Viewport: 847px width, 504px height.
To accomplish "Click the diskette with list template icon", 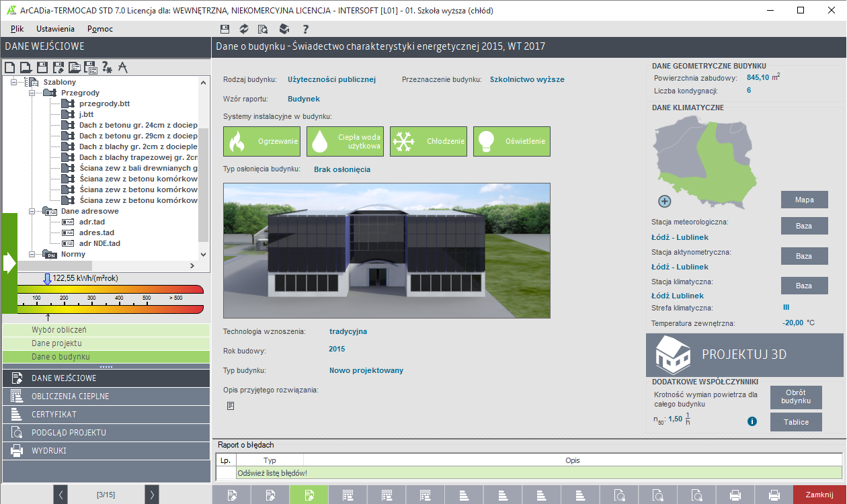I will pos(90,67).
